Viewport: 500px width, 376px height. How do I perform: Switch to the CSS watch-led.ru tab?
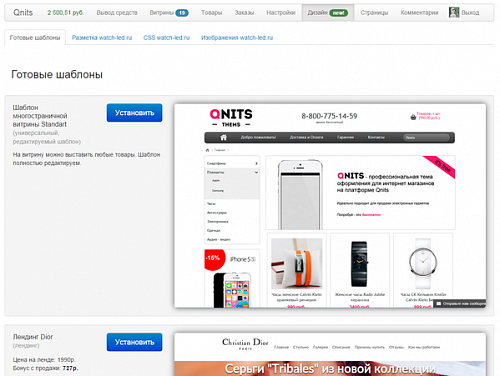point(166,38)
